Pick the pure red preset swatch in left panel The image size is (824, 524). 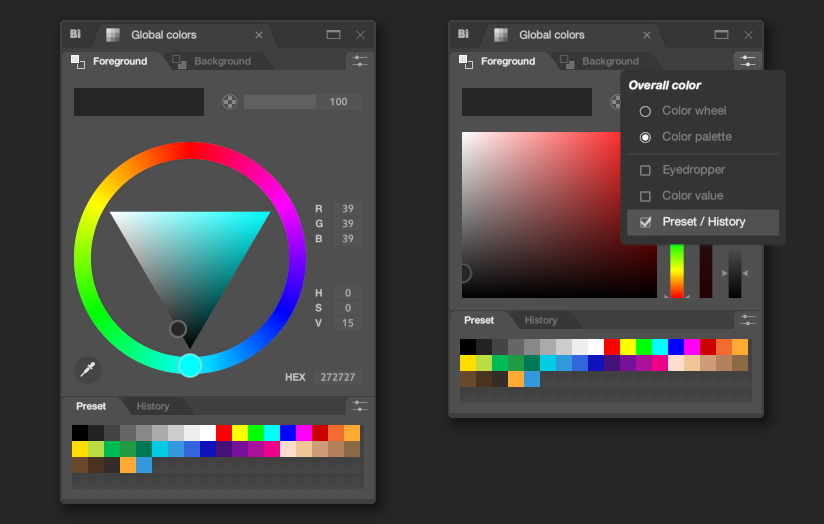pos(224,433)
